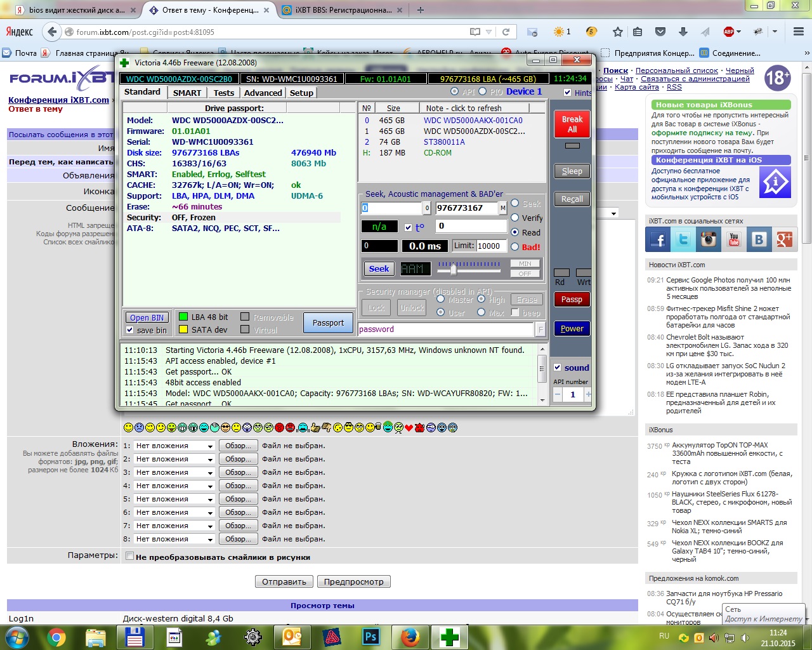This screenshot has width=812, height=650.
Task: Toggle the Hints checkbox
Action: pos(568,93)
